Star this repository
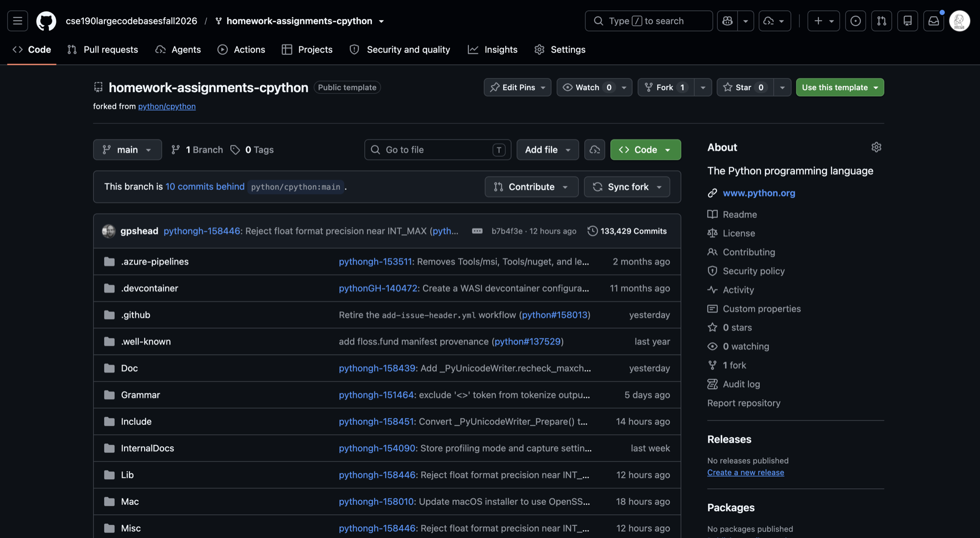Screen dimensions: 980x538 (x=745, y=87)
